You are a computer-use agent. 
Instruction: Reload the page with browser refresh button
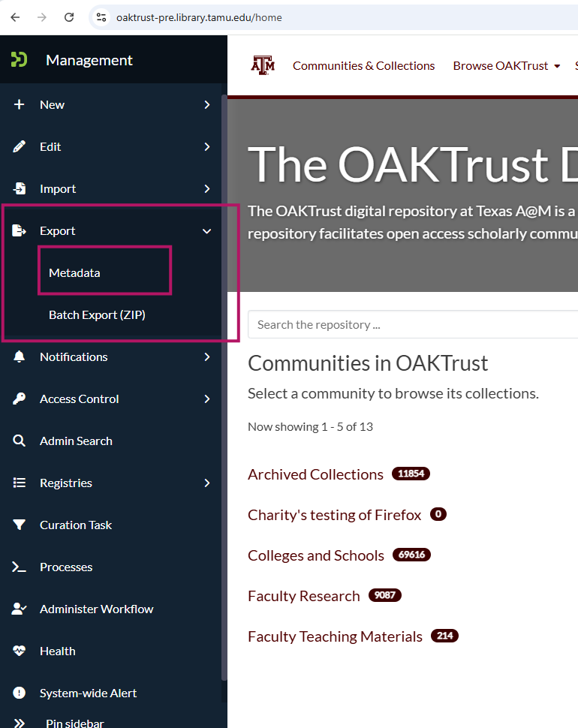pos(69,17)
